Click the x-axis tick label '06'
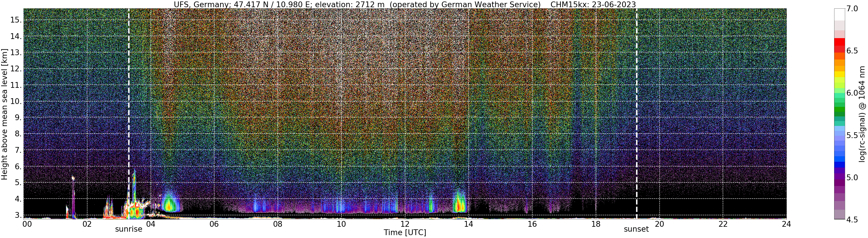 214,224
